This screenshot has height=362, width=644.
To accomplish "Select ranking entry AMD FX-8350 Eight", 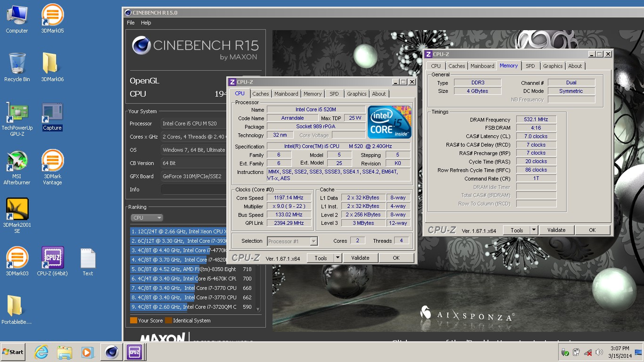I will [192, 269].
